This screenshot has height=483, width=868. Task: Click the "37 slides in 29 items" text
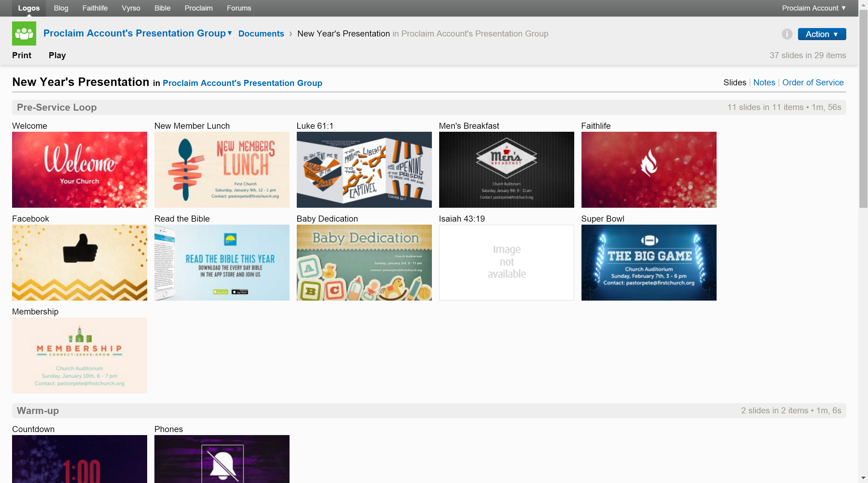tap(807, 55)
